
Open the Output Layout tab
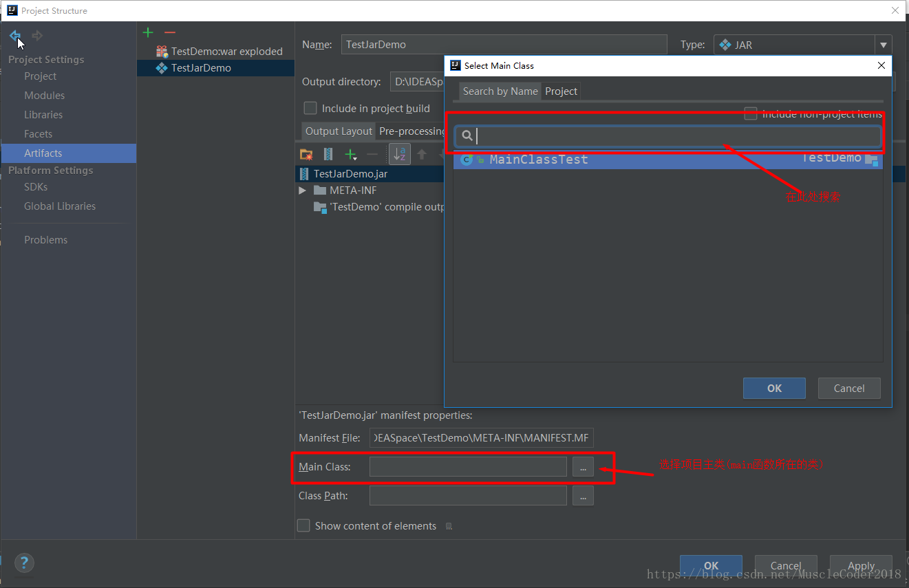pos(339,131)
